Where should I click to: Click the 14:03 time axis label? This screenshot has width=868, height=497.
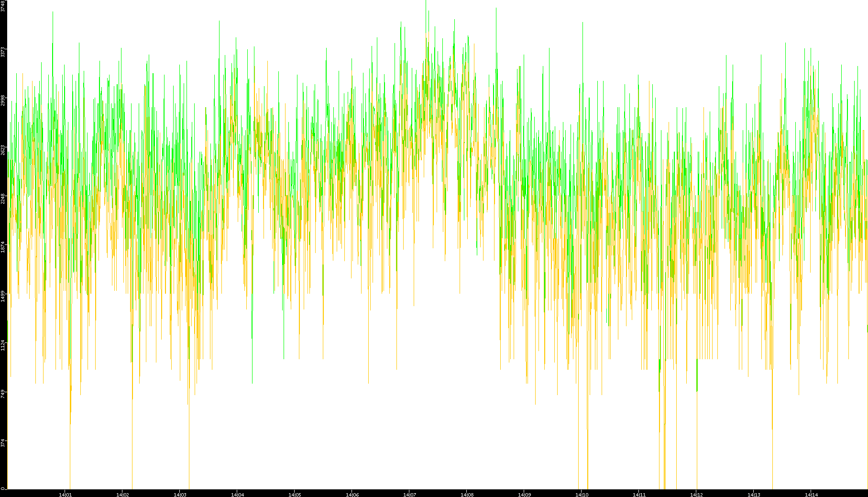click(180, 495)
